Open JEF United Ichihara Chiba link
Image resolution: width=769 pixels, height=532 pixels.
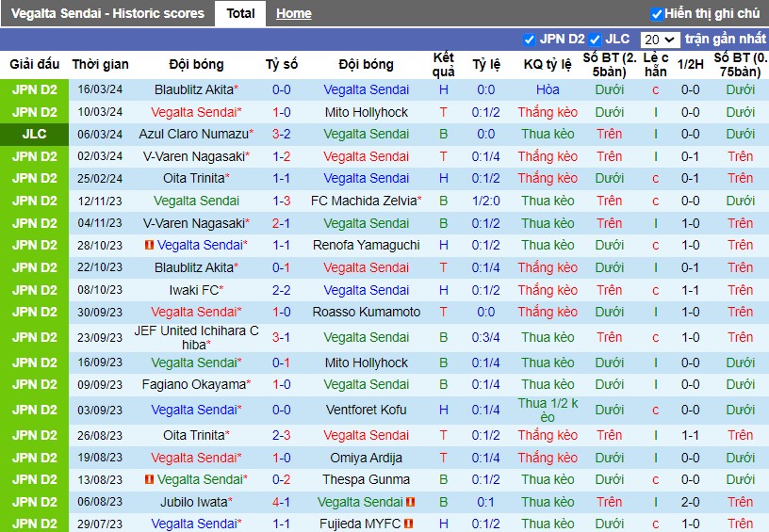[196, 337]
